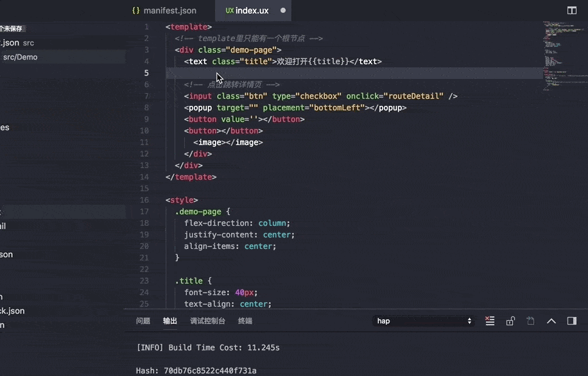Open the output log file icon
Image resolution: width=588 pixels, height=376 pixels.
point(531,321)
